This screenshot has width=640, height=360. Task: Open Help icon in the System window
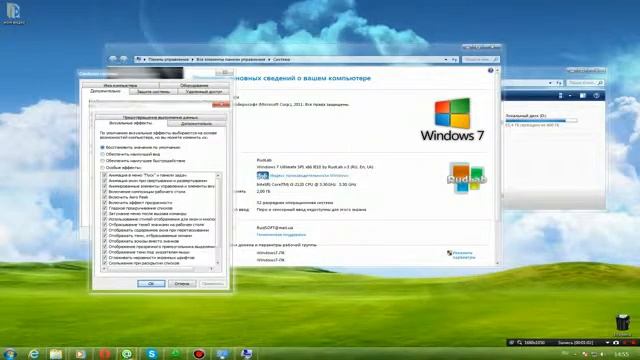point(491,71)
